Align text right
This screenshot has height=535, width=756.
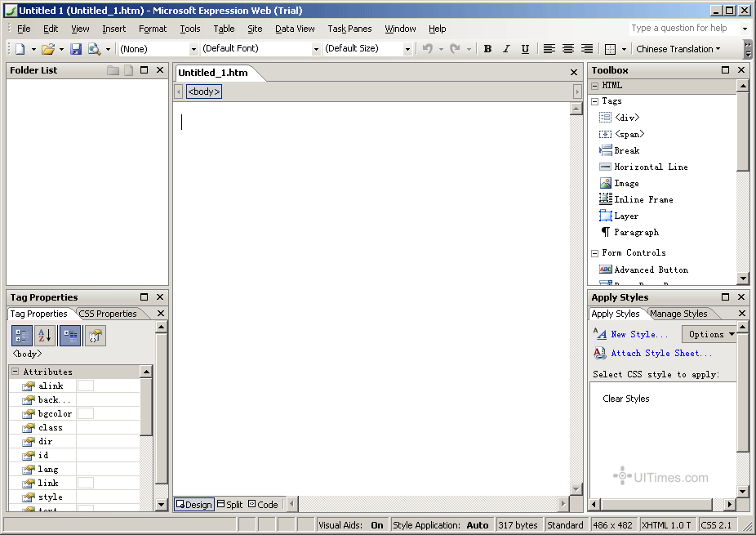coord(587,49)
